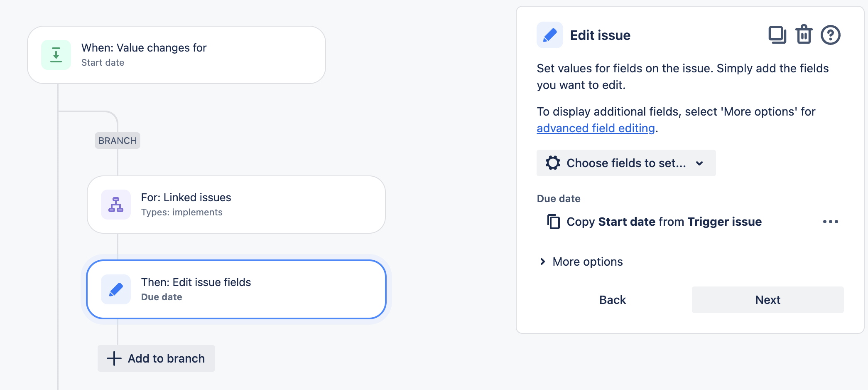Expand the More options section
868x390 pixels.
pos(581,262)
